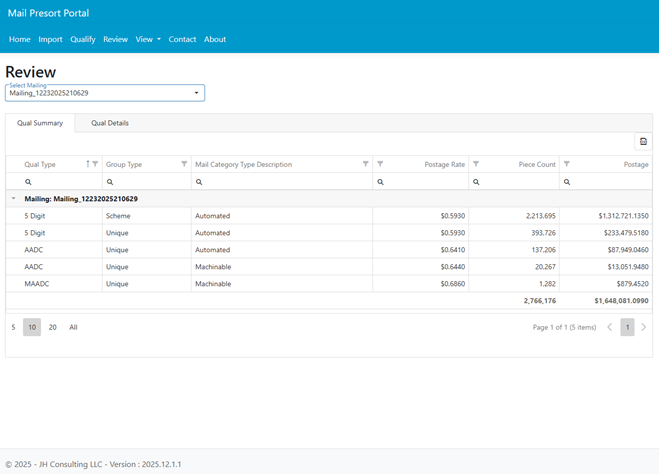
Task: Open the Group Type column filter icon
Action: (184, 164)
